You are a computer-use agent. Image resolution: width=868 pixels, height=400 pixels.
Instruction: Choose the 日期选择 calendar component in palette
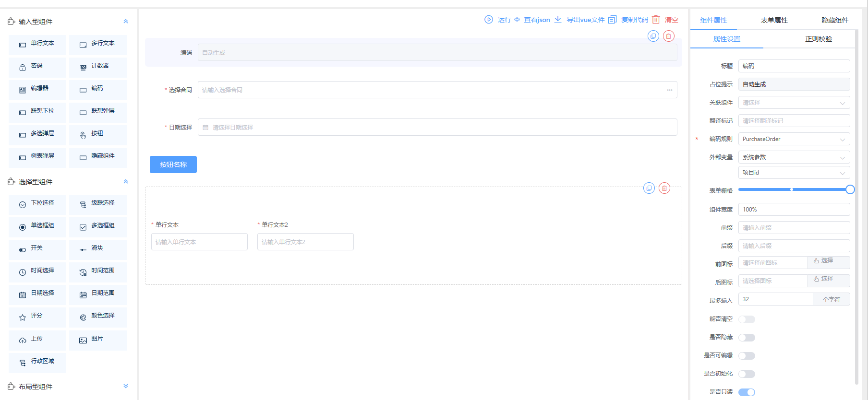(x=37, y=294)
